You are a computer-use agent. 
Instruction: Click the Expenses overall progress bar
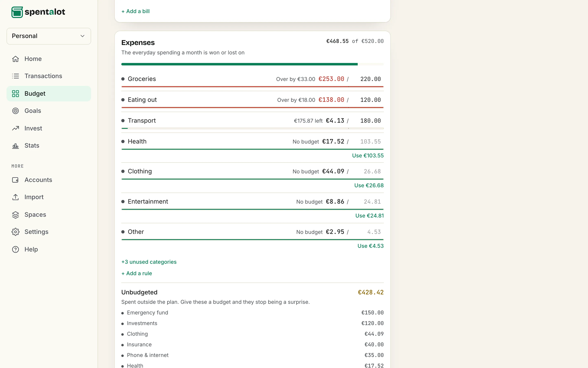click(252, 64)
